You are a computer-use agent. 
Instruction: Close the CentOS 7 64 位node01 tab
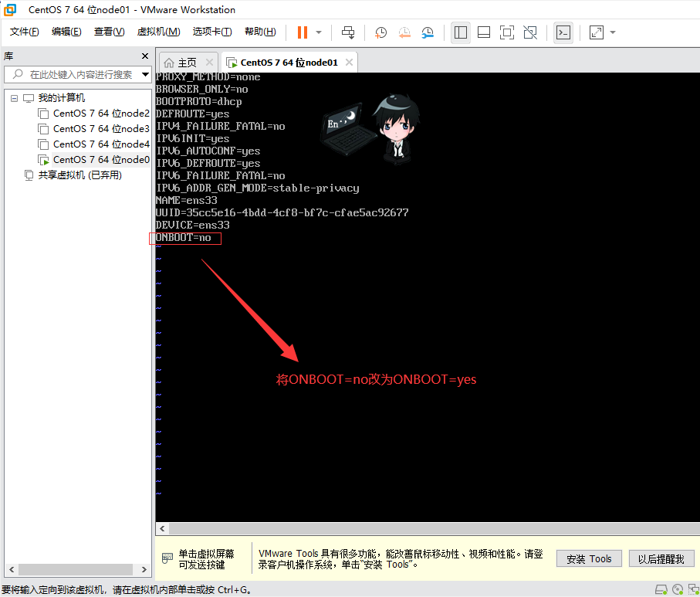pyautogui.click(x=349, y=62)
